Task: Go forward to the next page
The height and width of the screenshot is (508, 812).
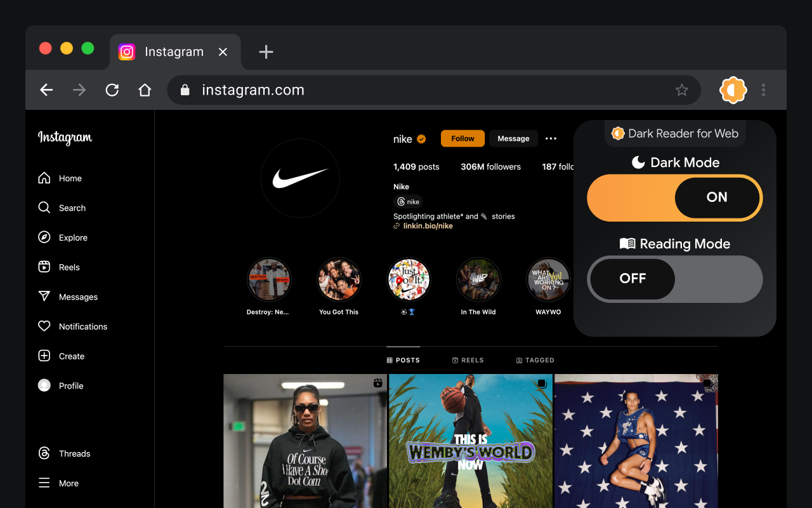Action: coord(79,90)
